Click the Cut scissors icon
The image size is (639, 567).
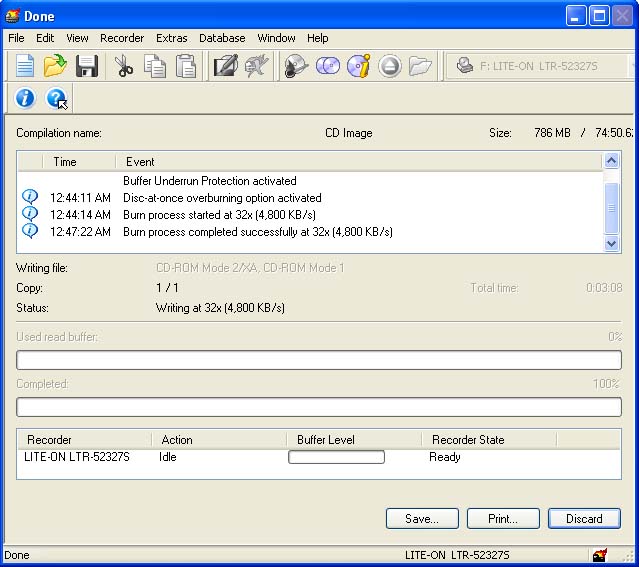point(123,66)
